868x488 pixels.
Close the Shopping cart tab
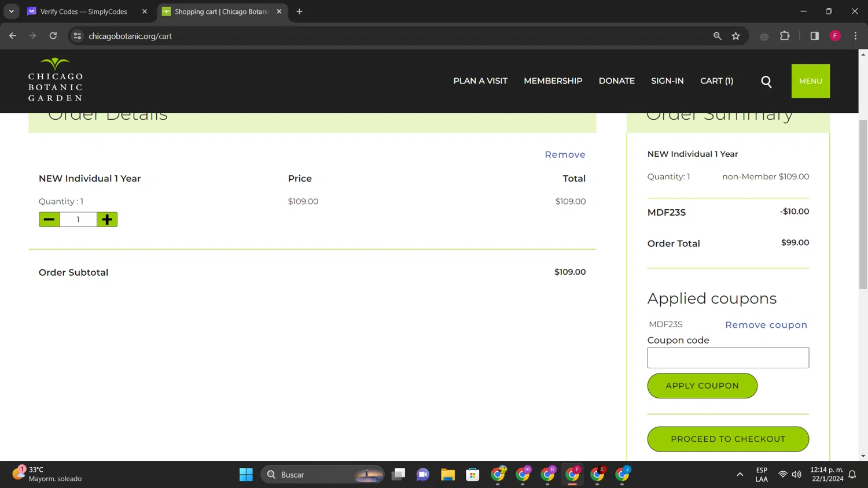279,12
